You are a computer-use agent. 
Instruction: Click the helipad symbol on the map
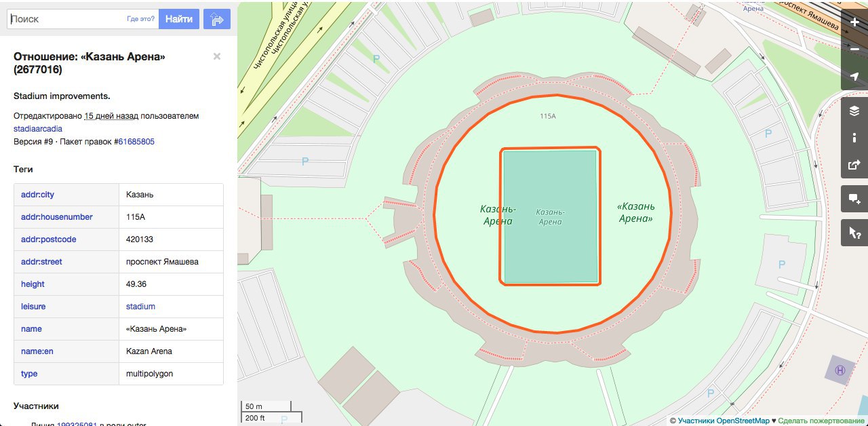click(840, 370)
